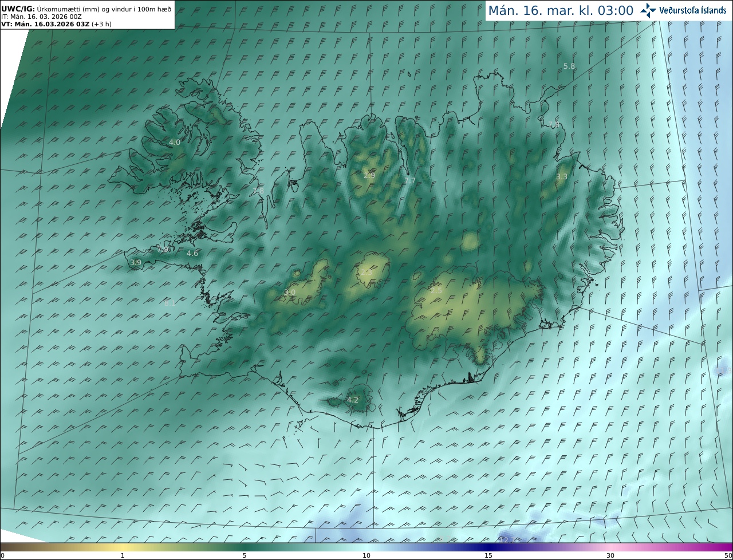Viewport: 733px width, 560px height.
Task: Click the 8.1 value label on the map
Action: click(170, 303)
